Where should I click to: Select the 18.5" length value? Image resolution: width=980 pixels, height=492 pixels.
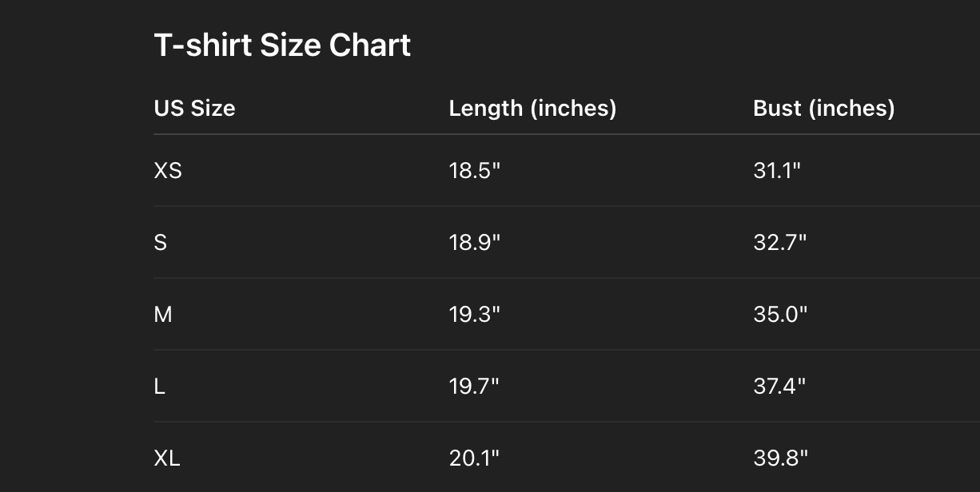click(x=474, y=171)
